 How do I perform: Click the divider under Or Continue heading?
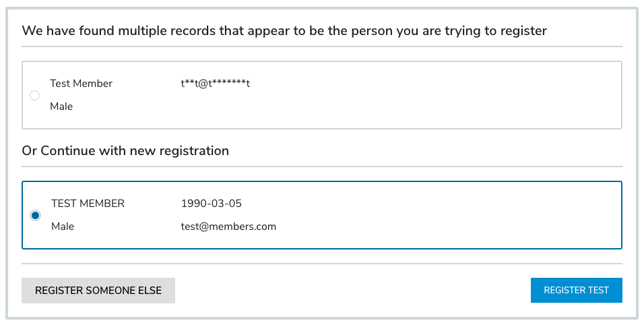coord(321,167)
